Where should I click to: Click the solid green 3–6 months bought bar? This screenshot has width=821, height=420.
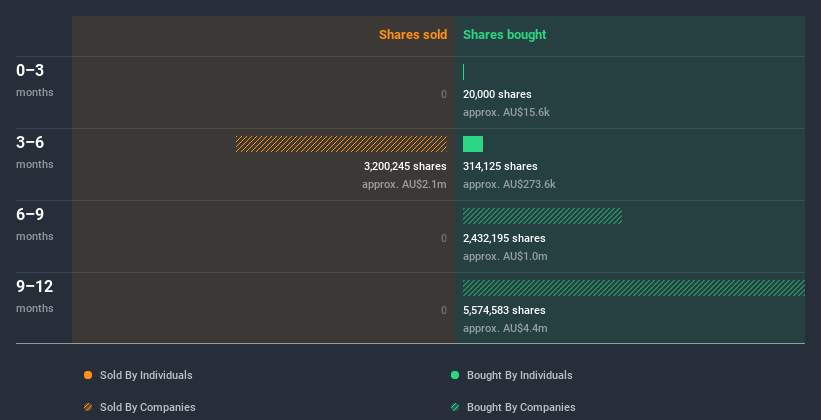tap(473, 144)
